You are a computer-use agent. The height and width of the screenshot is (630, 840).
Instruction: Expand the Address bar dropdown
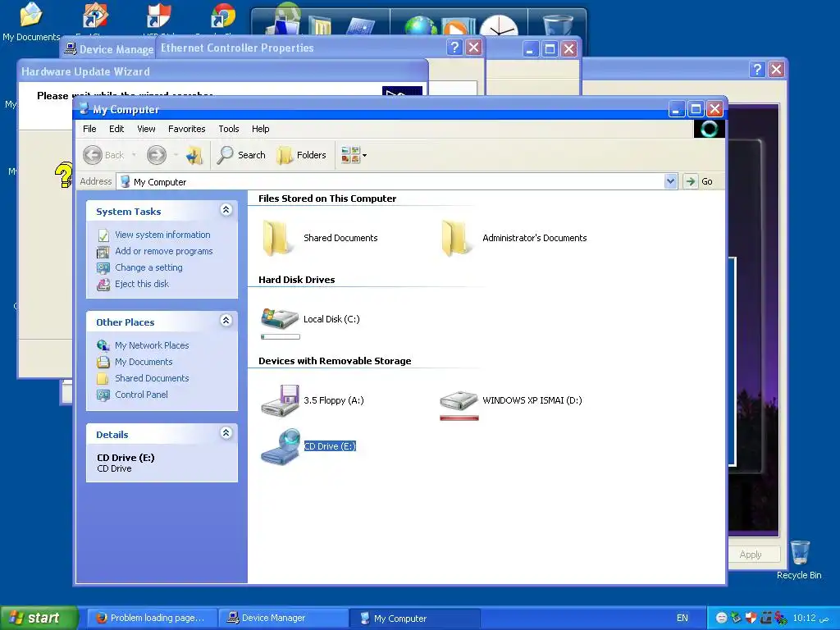[x=670, y=181]
